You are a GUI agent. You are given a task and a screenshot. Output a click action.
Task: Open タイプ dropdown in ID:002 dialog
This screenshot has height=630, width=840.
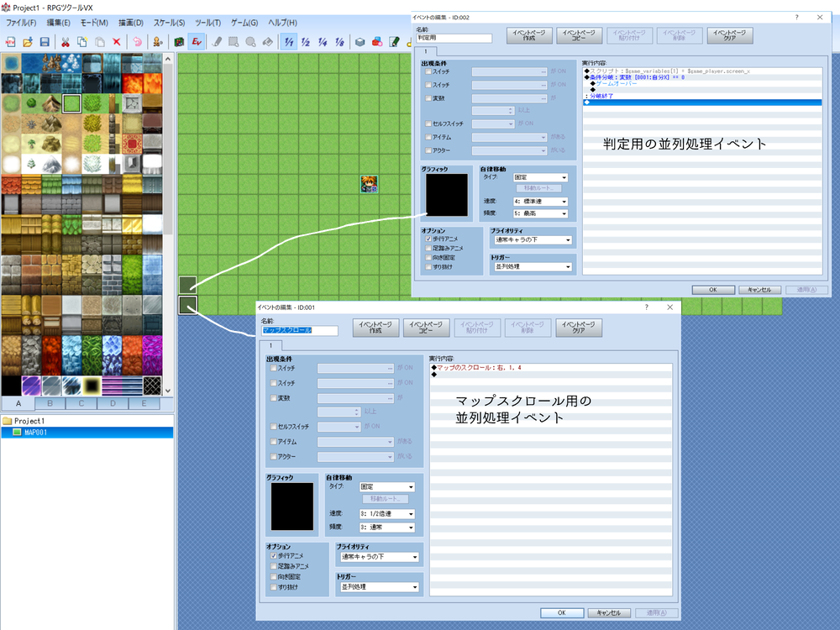point(540,177)
